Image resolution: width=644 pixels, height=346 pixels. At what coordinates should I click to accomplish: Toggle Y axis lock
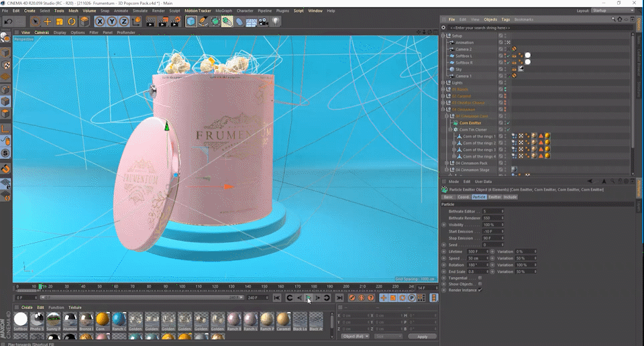tap(112, 21)
